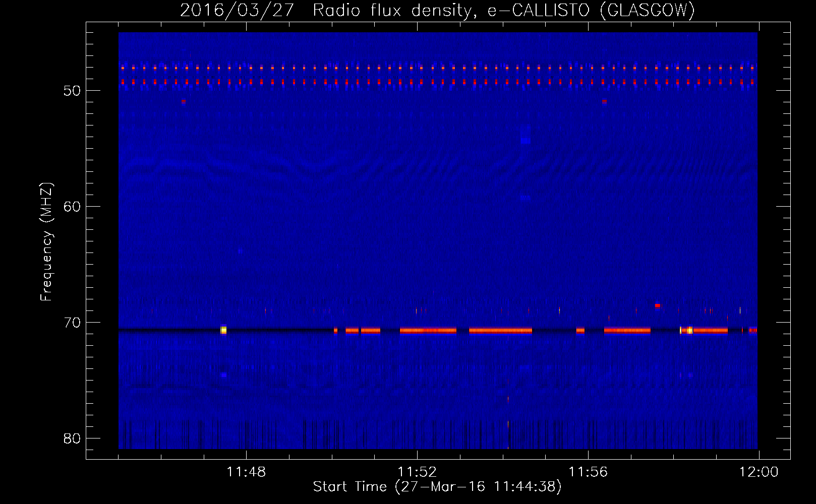Viewport: 816px width, 504px height.
Task: Click the small red spot above 70 MHz near 11:57
Action: tap(658, 305)
